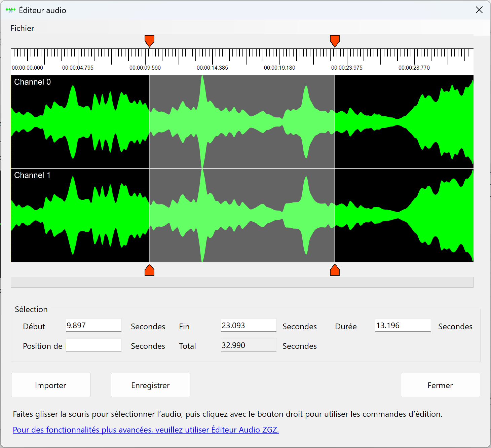Click the top selection end marker
The width and height of the screenshot is (491, 448).
335,41
